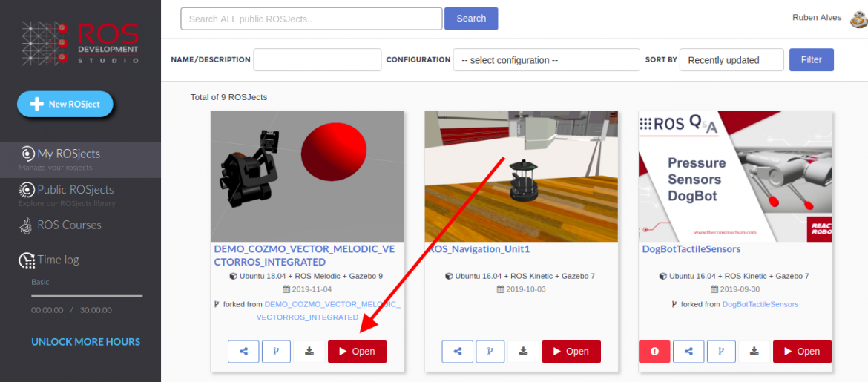The width and height of the screenshot is (868, 382).
Task: Fork the ROS_Navigation_Unit1 ROSject
Action: click(x=490, y=352)
